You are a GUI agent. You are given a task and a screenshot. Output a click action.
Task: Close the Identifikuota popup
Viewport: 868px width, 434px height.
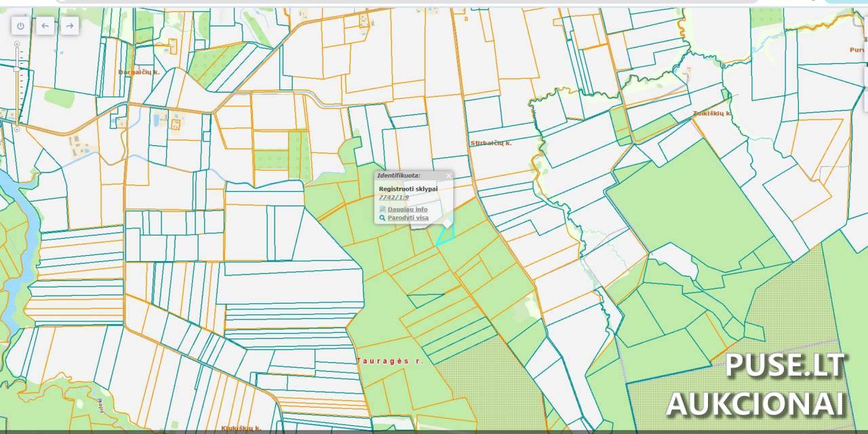pyautogui.click(x=449, y=176)
